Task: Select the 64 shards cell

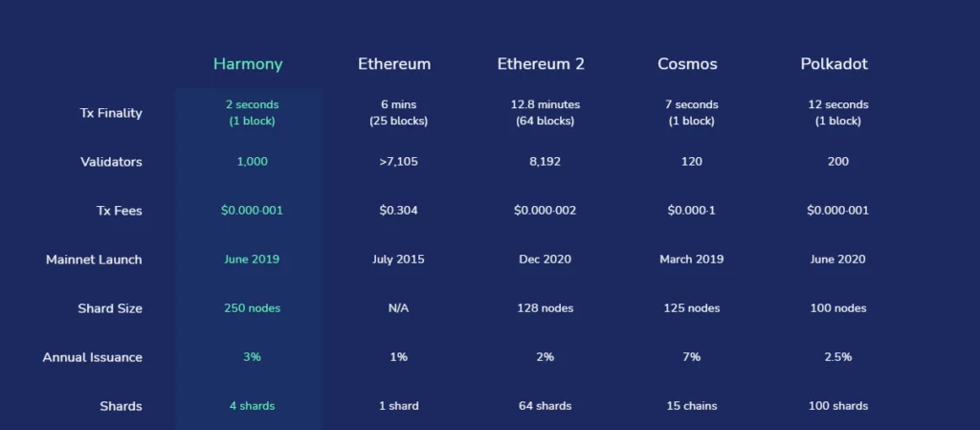Action: (545, 406)
